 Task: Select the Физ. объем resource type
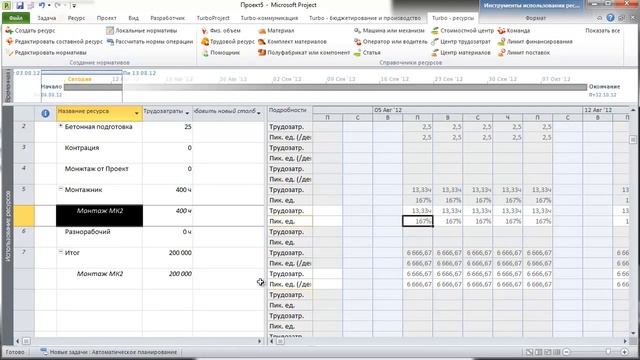(x=221, y=31)
